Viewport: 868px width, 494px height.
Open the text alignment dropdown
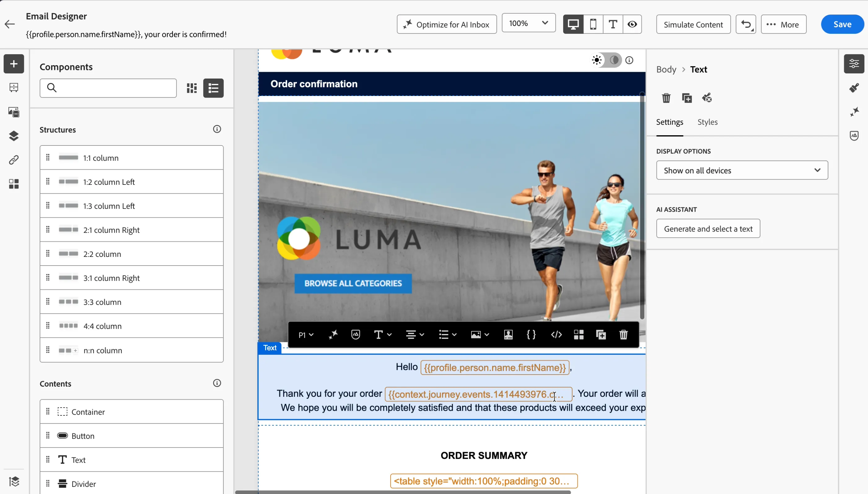point(415,335)
